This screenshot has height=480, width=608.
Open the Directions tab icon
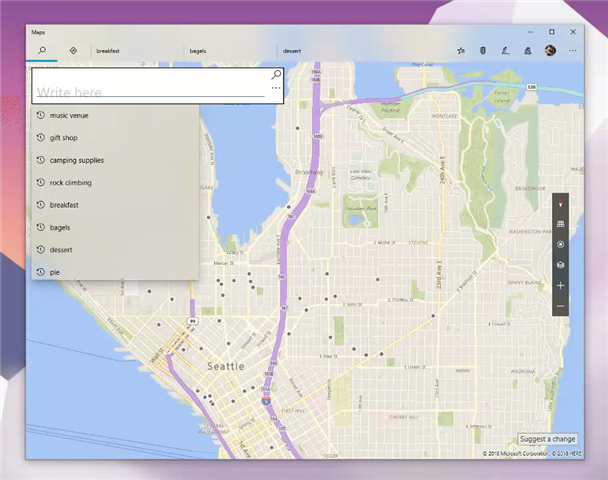73,50
